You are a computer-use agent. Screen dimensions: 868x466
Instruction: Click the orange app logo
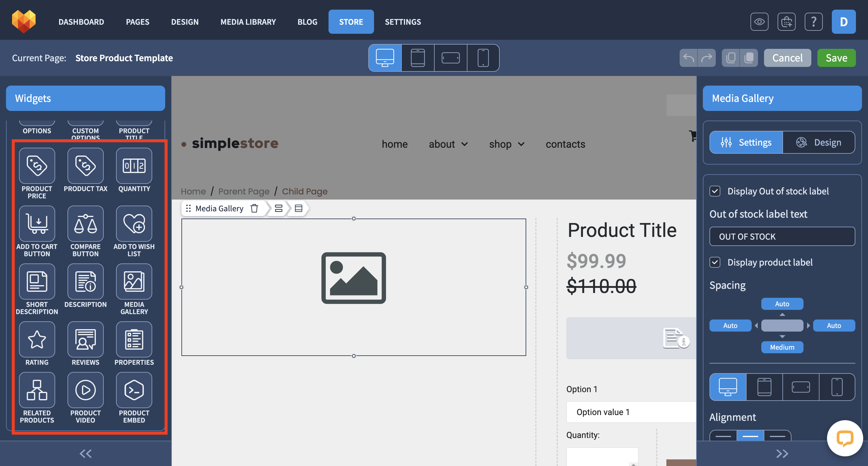tap(24, 21)
